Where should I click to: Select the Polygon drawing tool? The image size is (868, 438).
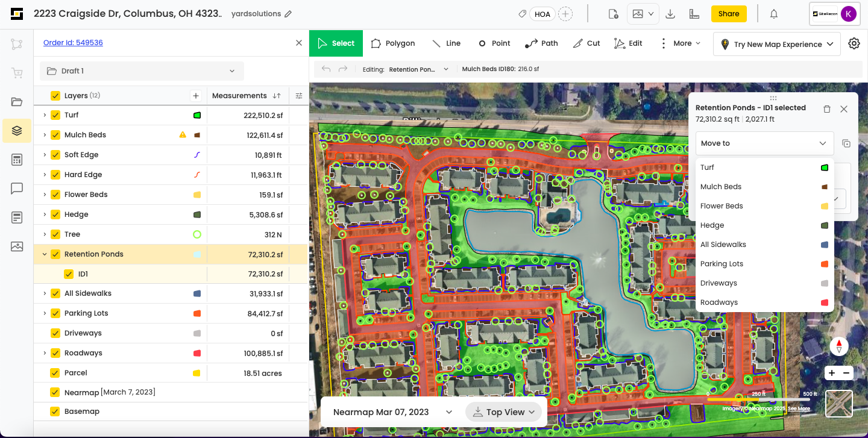(393, 43)
